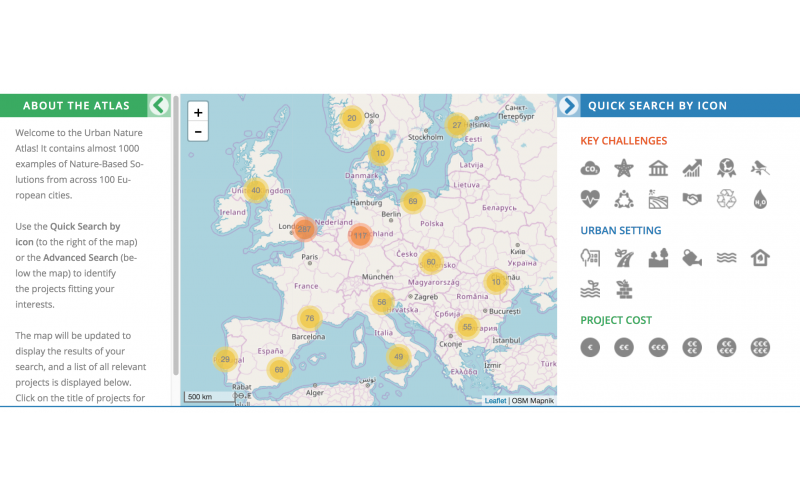Select the watering can urban setting icon
Viewport: 800px width, 500px height.
693,259
